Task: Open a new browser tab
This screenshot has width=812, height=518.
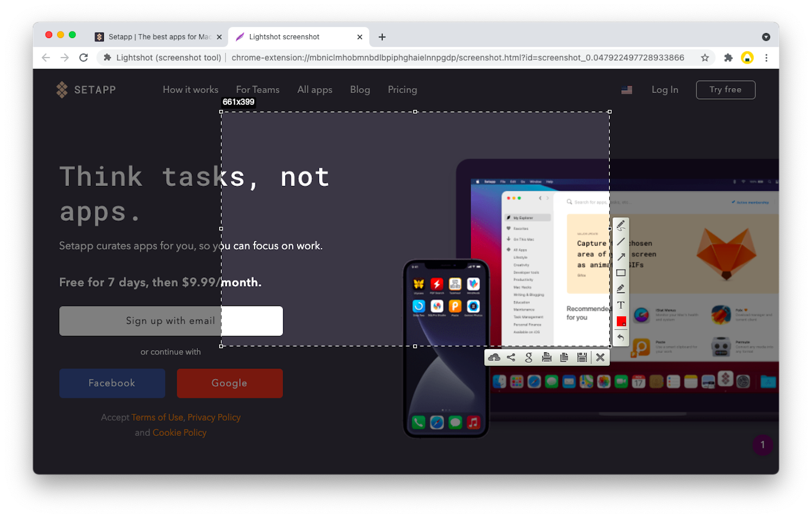Action: tap(382, 37)
